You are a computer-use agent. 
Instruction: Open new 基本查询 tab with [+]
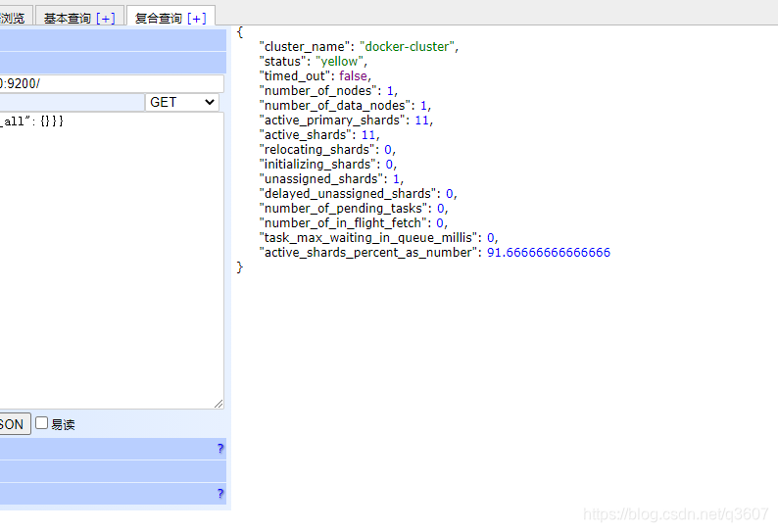(106, 19)
